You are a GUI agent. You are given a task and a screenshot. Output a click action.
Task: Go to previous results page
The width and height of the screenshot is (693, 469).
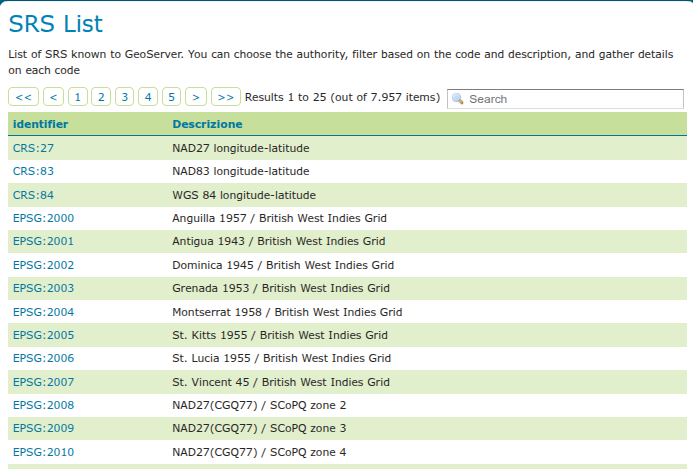point(53,97)
